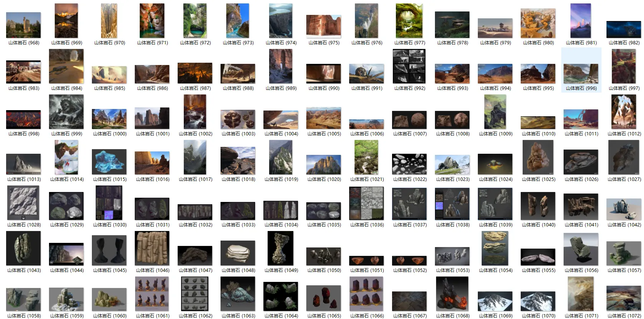Click the layered white rock 山体岩石 (1048)
644x319 pixels.
click(x=238, y=253)
